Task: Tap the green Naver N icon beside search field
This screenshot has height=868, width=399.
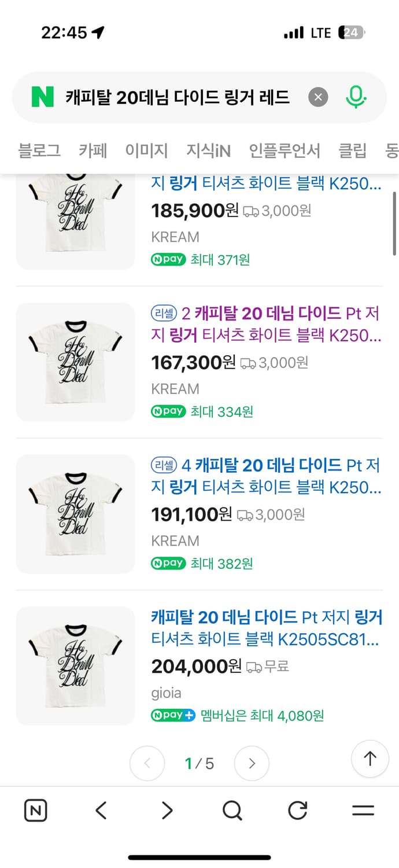Action: 38,97
